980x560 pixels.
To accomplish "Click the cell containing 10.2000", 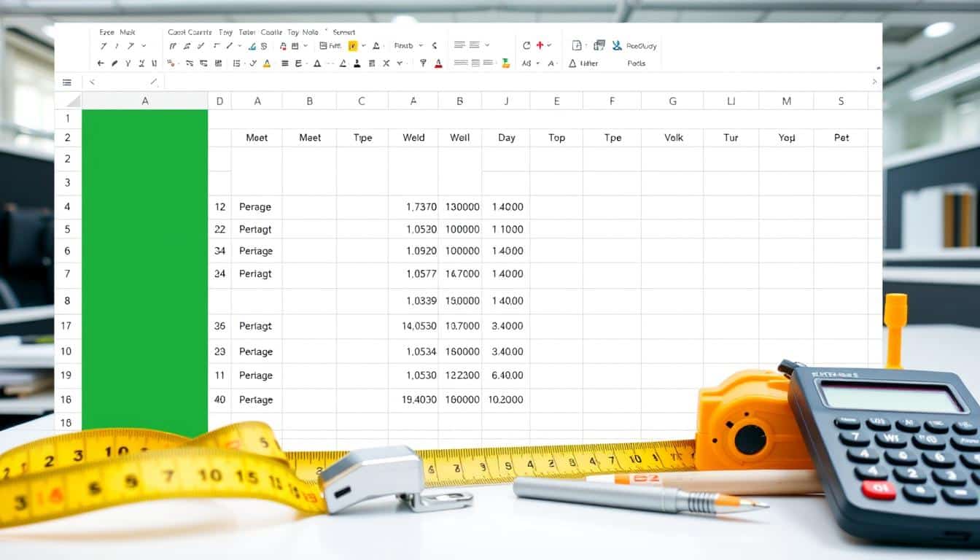I will (x=506, y=400).
